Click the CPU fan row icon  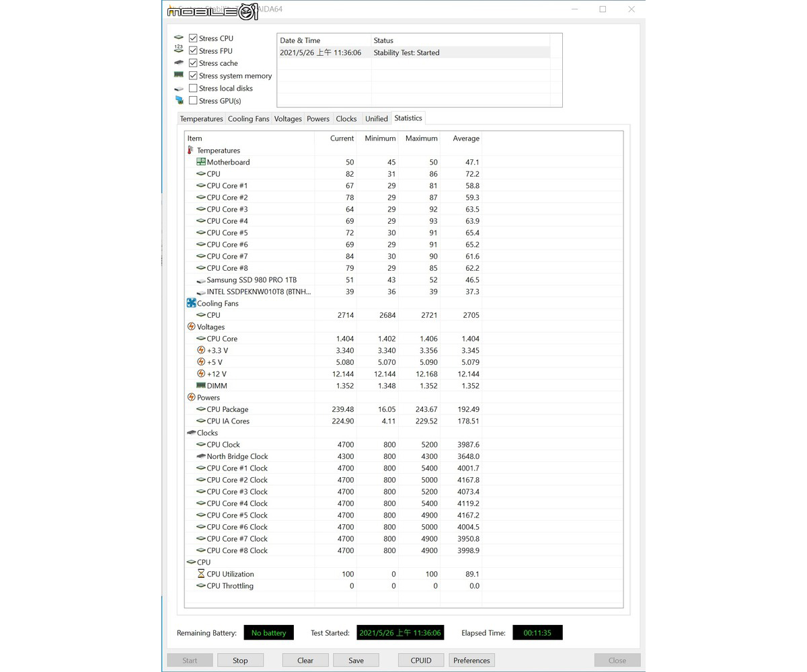(x=200, y=315)
